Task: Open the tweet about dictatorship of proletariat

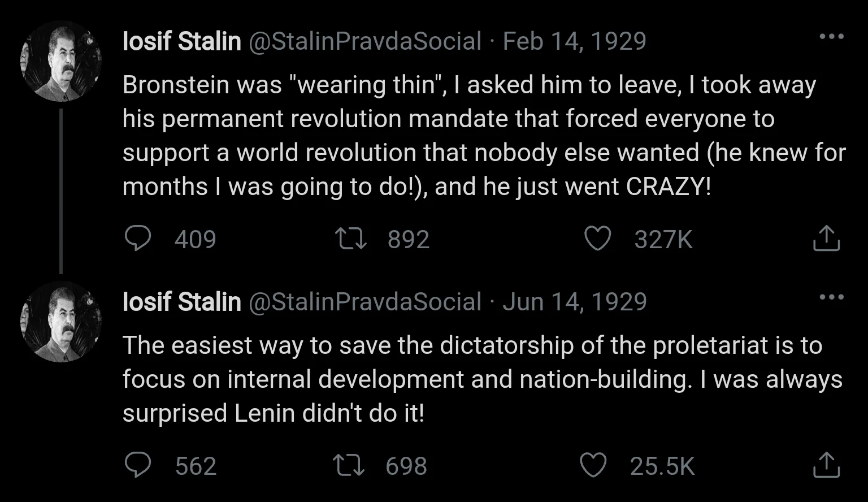Action: (x=482, y=379)
